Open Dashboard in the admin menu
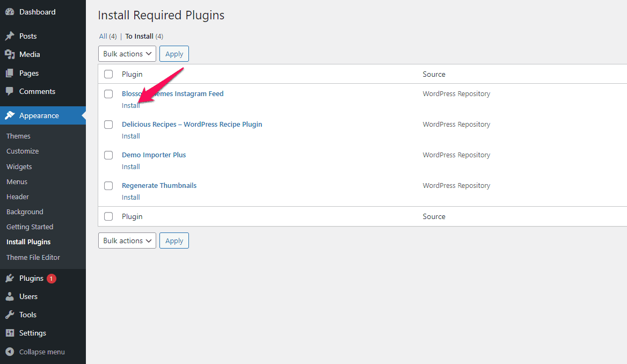The width and height of the screenshot is (627, 364). tap(43, 12)
